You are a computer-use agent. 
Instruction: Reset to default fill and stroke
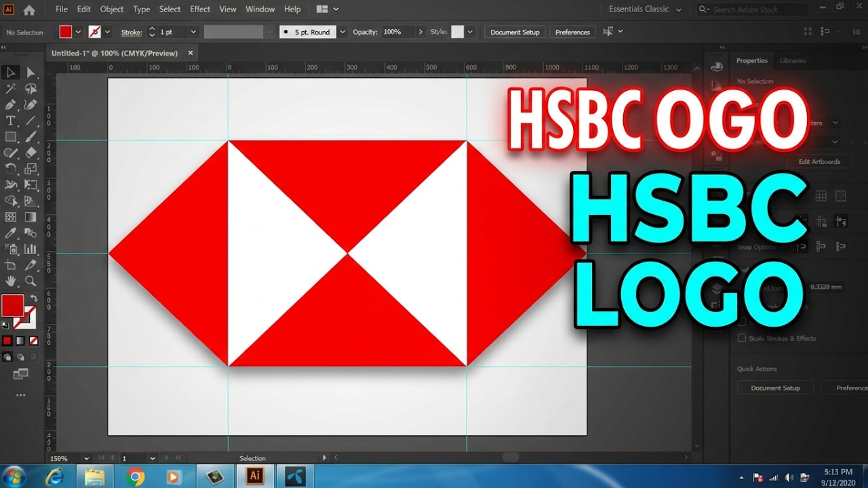pyautogui.click(x=5, y=325)
